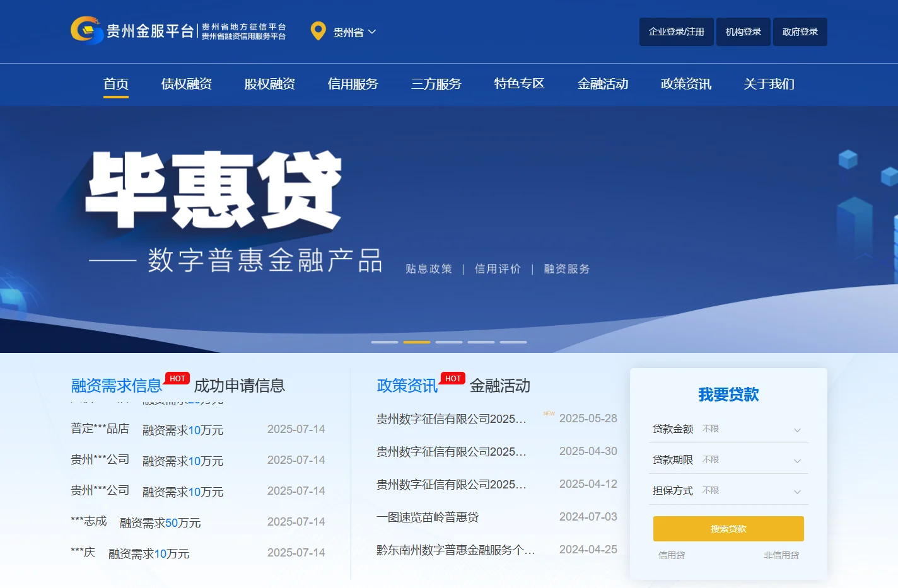Click the 毕惠贷 banner image

449,229
